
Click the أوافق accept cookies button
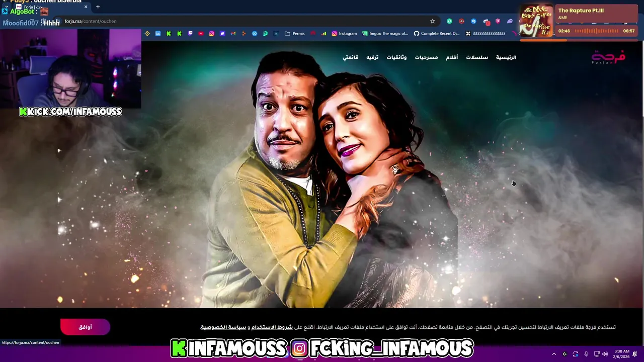[x=85, y=327]
